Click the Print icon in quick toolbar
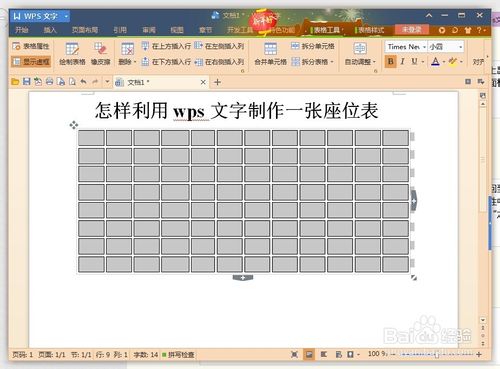 click(49, 82)
